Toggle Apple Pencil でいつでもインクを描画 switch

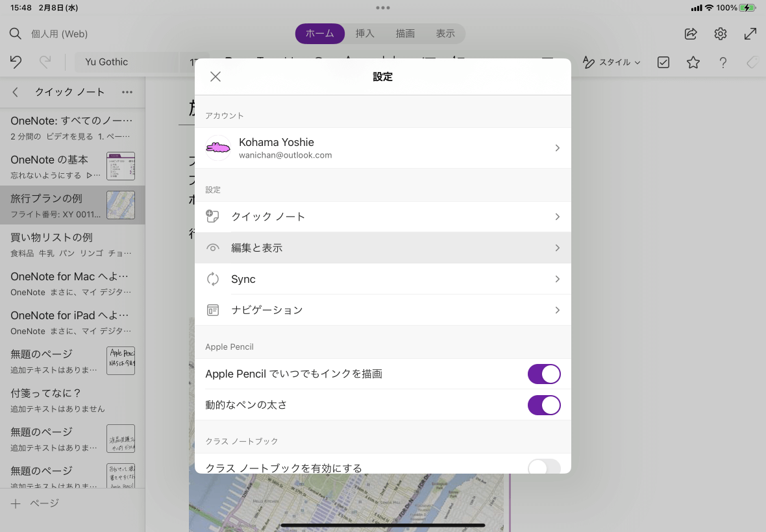point(544,374)
